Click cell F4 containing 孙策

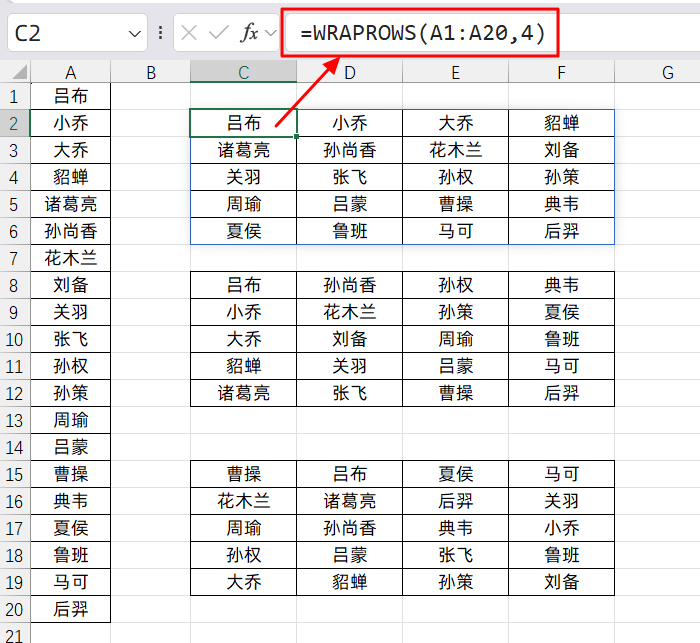[562, 177]
